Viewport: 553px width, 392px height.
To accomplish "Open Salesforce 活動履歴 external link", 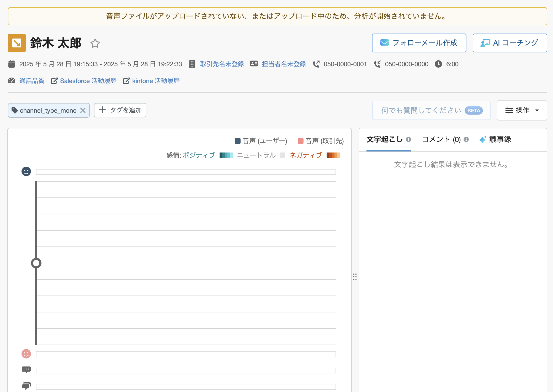I will (x=88, y=81).
